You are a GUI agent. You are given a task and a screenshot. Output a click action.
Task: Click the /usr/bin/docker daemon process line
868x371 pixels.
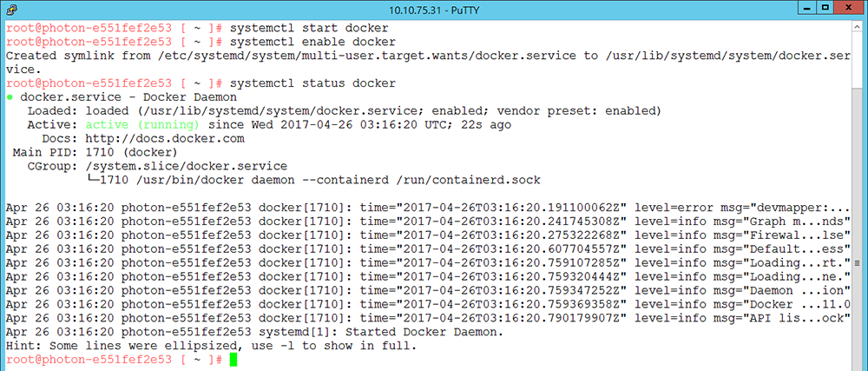(x=314, y=181)
